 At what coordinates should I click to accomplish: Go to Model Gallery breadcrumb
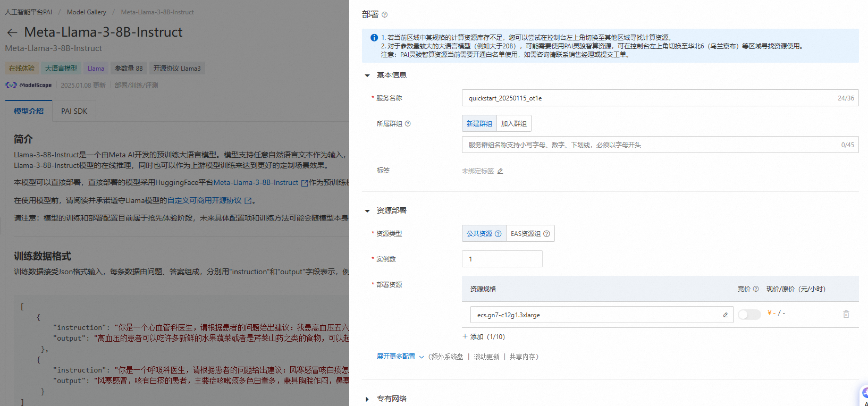87,12
